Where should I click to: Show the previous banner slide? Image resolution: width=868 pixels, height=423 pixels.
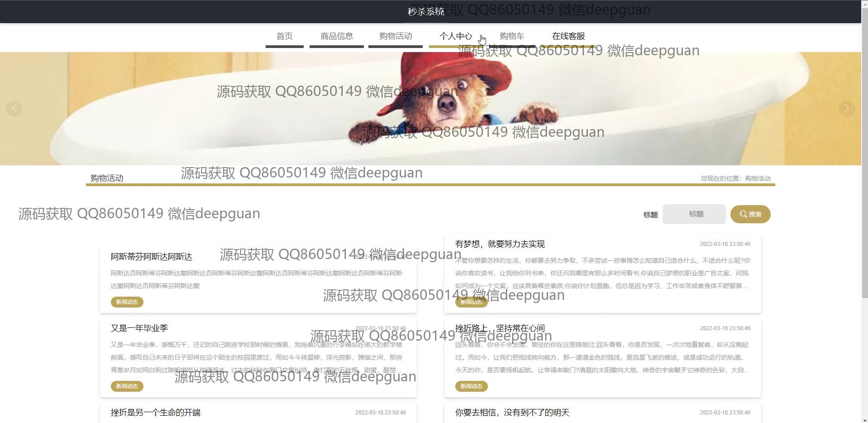point(14,109)
